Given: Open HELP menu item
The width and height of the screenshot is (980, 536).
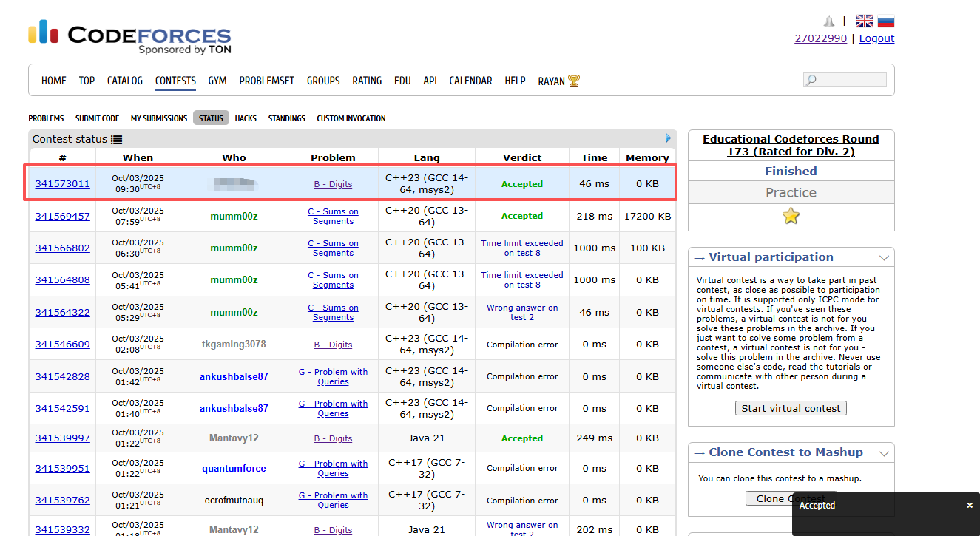Looking at the screenshot, I should [515, 81].
